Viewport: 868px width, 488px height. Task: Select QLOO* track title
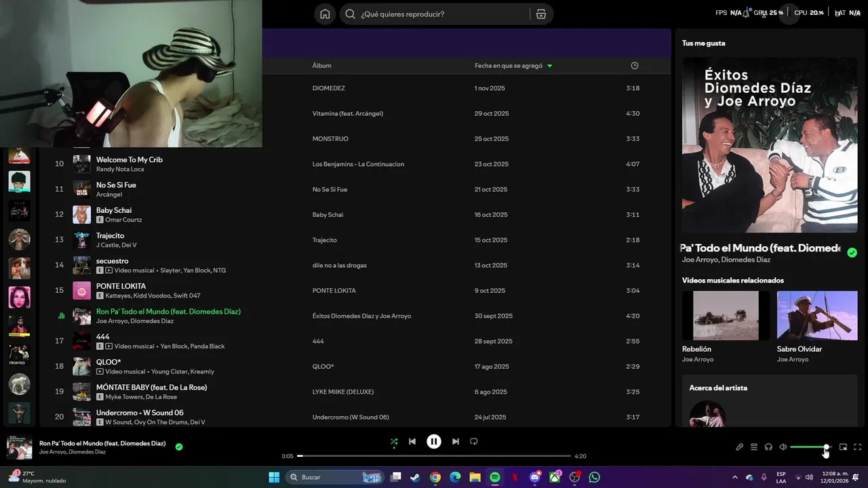coord(108,362)
